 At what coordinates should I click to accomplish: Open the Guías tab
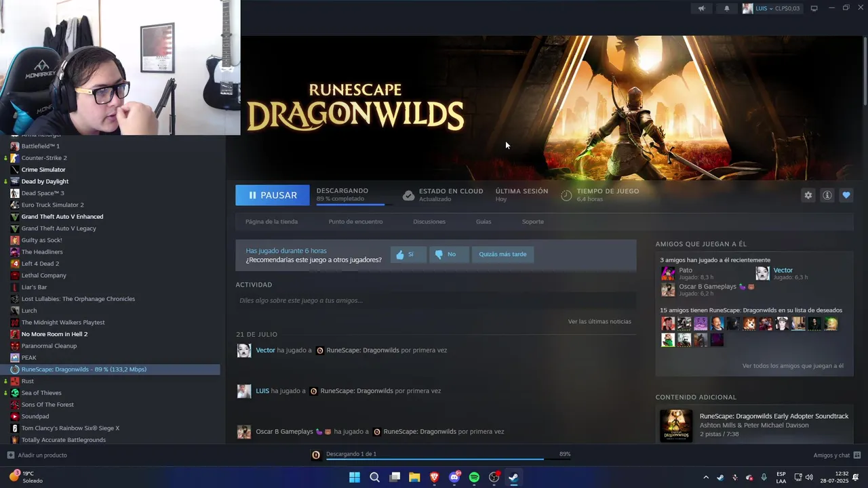pyautogui.click(x=484, y=222)
